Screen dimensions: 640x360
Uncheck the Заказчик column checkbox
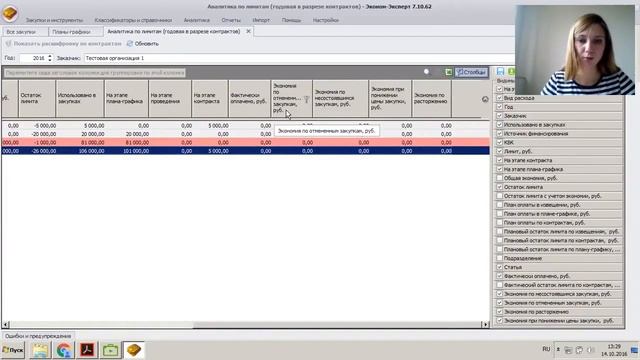point(500,116)
